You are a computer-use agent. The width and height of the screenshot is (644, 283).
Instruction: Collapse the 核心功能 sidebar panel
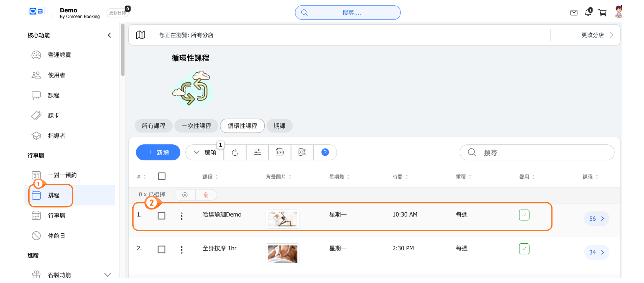coord(109,35)
